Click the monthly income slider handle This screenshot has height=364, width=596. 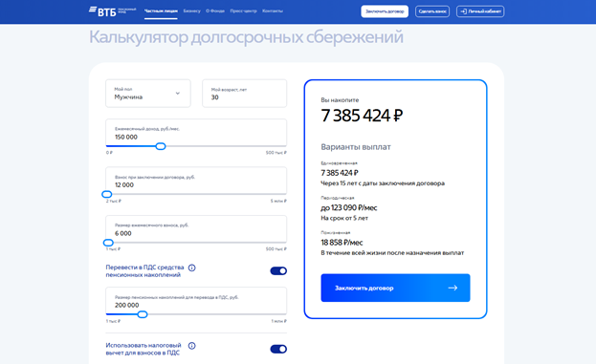(161, 146)
